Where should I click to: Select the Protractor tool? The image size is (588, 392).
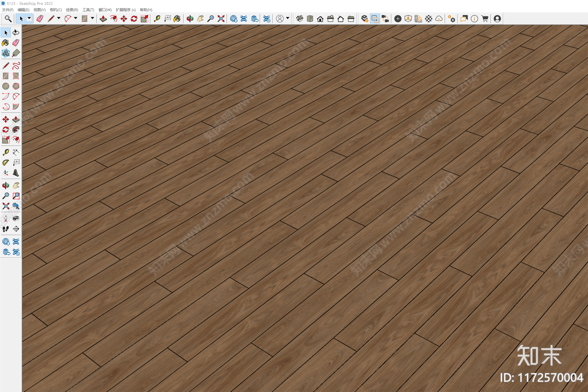(6, 163)
